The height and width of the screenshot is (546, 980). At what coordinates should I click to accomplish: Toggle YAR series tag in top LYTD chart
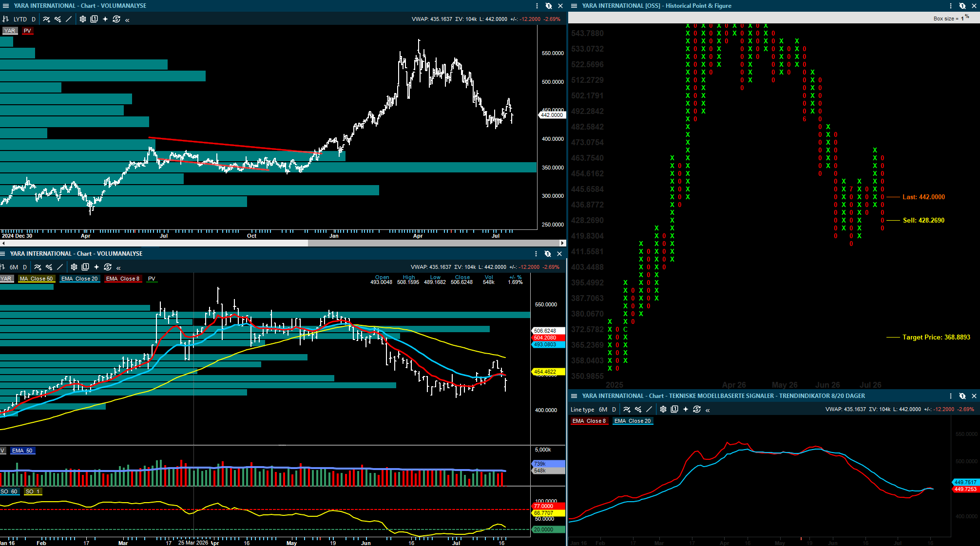(x=10, y=31)
